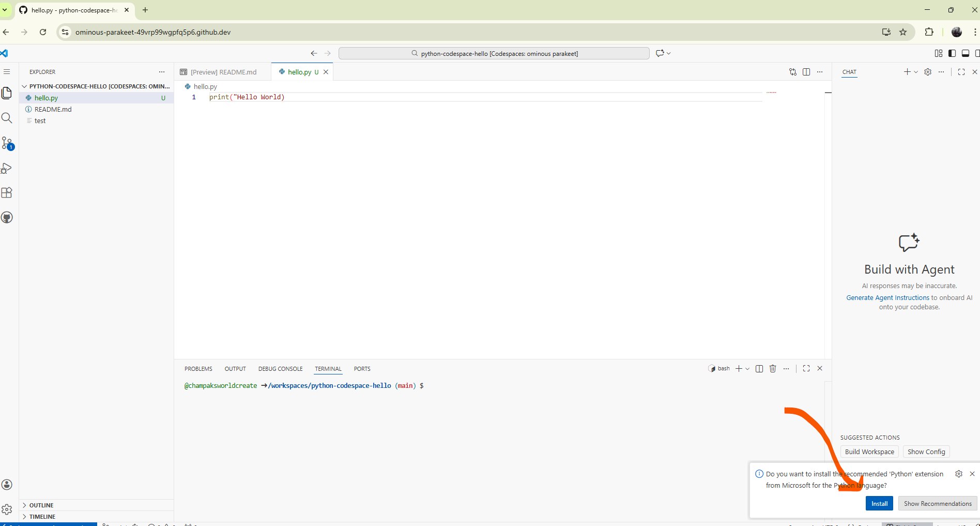
Task: Collapse the PYTHON-CODESPACE-HELLO folder section
Action: (96, 86)
